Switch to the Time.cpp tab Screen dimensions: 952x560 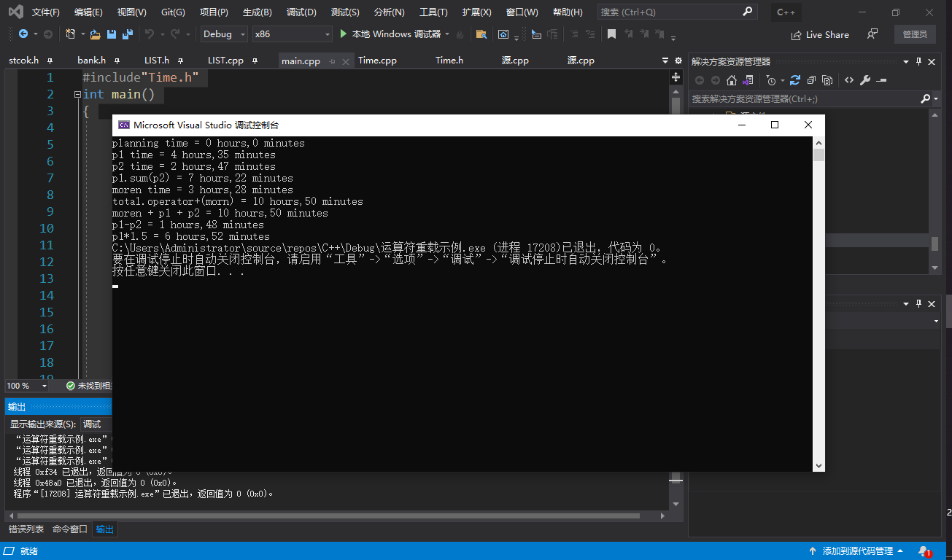(x=377, y=61)
